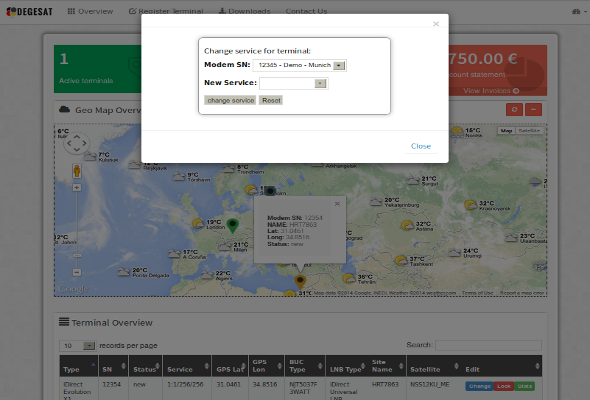Open the Contact Us menu item
Screen dimensions: 590x400
pos(306,11)
